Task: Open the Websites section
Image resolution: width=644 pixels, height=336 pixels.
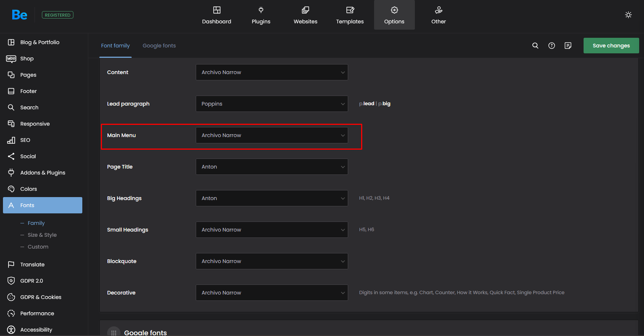Action: click(x=305, y=15)
